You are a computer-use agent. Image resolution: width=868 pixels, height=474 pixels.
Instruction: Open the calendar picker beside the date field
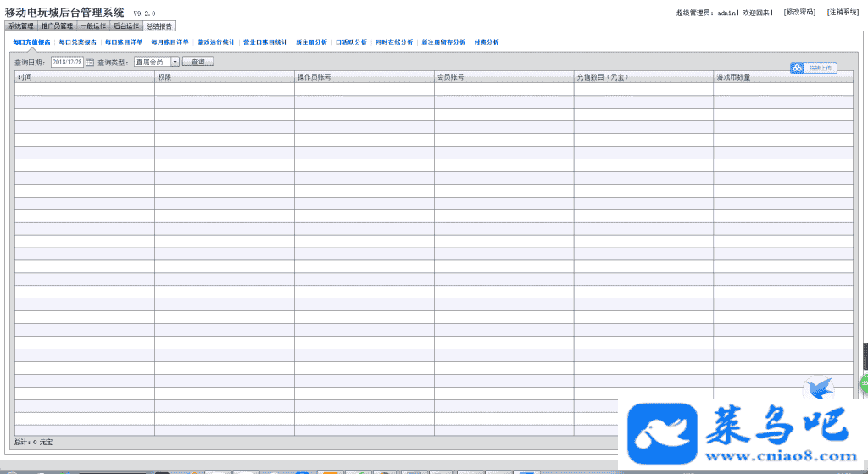[90, 62]
